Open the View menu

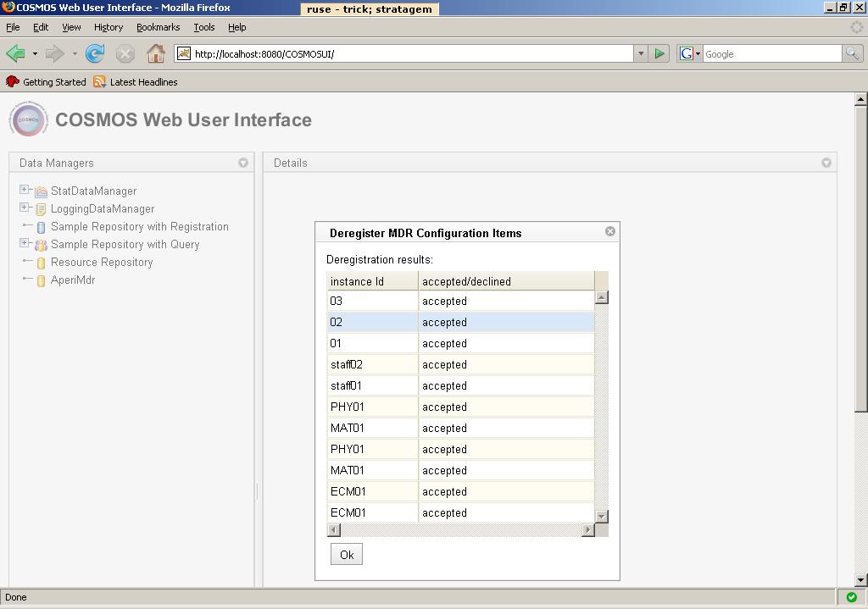click(x=71, y=27)
